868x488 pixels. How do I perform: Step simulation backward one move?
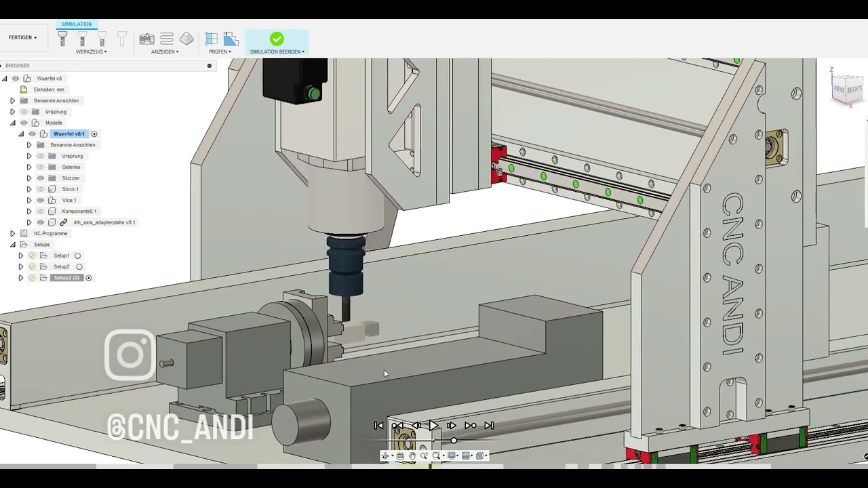[x=416, y=426]
